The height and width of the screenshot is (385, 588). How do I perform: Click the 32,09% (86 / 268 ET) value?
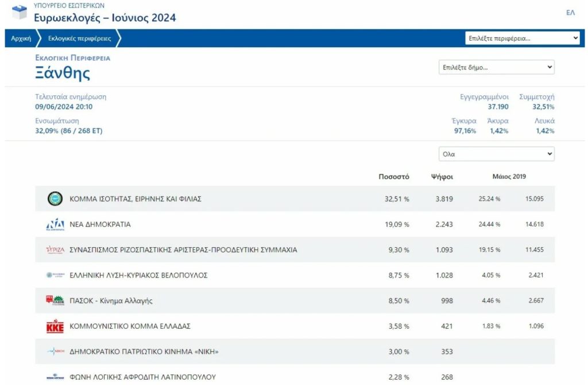[x=69, y=131]
